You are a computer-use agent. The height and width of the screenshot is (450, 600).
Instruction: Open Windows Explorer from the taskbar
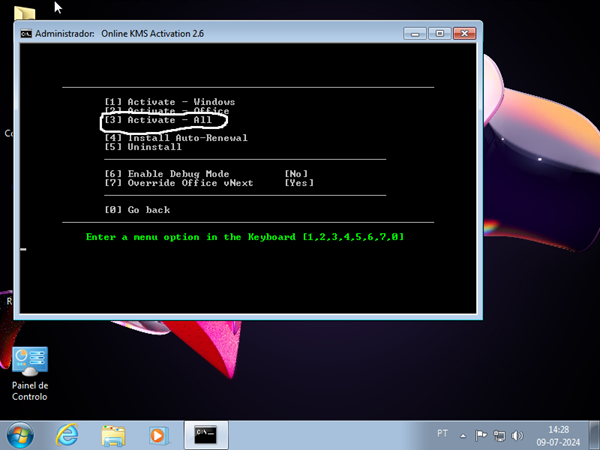[x=113, y=436]
